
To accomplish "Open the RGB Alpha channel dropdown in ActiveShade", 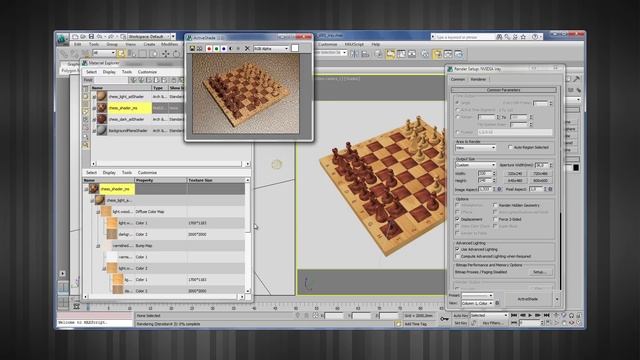I will 271,49.
